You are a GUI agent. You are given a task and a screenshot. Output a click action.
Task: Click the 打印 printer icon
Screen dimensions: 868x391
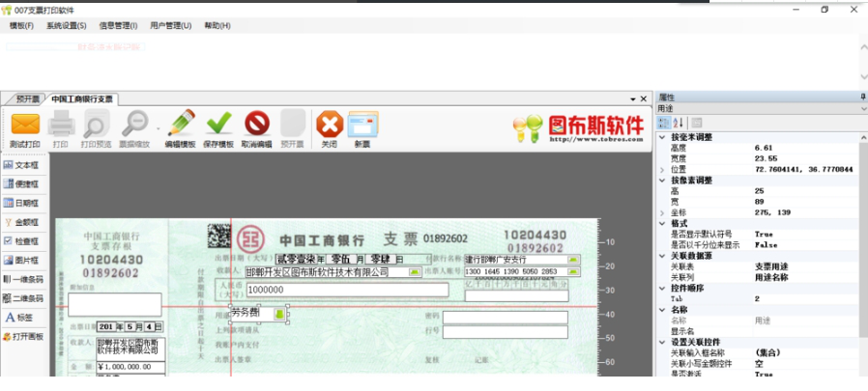point(61,124)
